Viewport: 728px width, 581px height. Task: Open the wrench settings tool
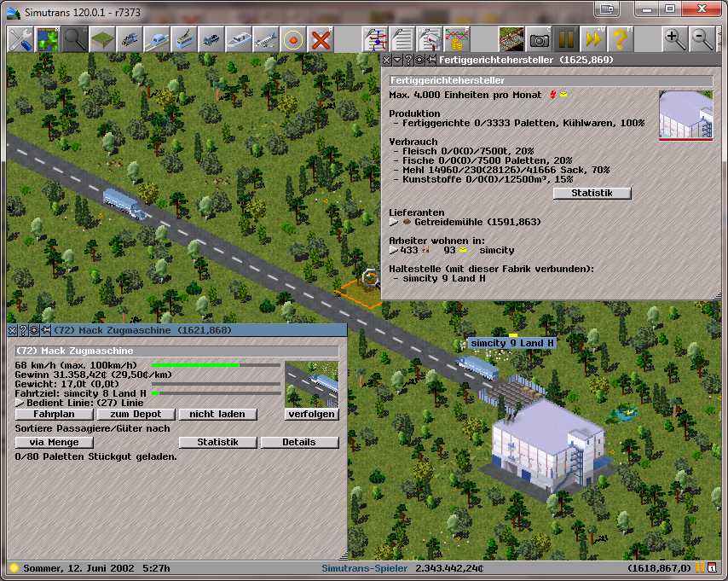20,39
